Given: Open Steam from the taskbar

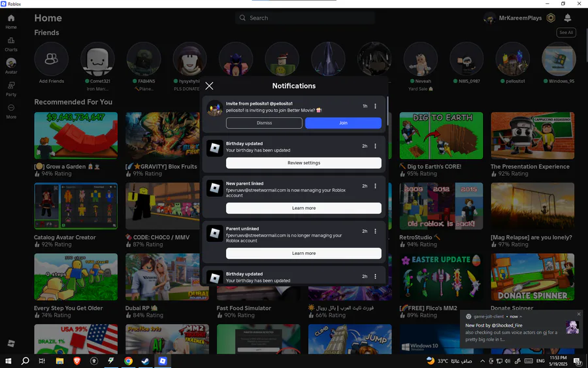Looking at the screenshot, I should click(x=146, y=361).
